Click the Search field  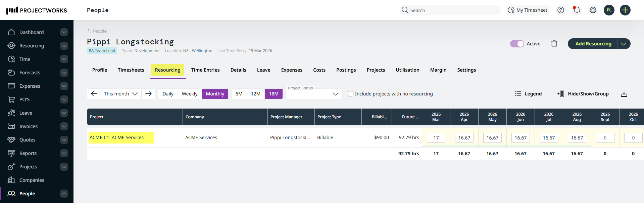point(450,10)
